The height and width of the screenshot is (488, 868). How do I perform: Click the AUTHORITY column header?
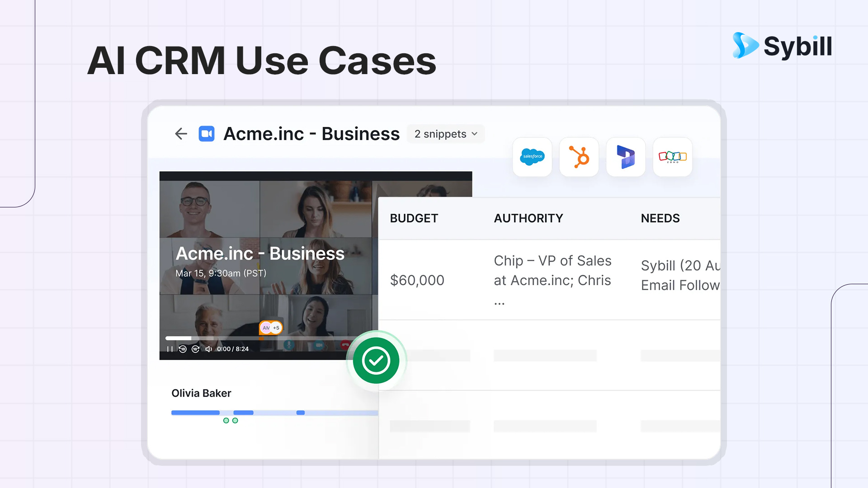tap(528, 218)
